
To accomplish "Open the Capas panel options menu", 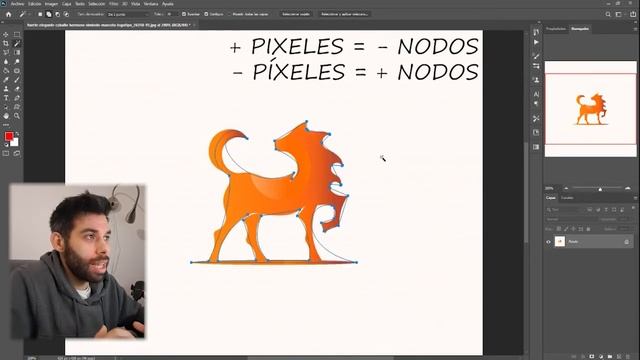I will click(635, 198).
